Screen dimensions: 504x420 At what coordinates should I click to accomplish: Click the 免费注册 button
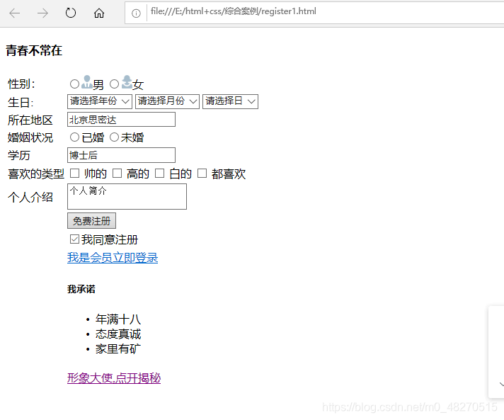point(91,221)
